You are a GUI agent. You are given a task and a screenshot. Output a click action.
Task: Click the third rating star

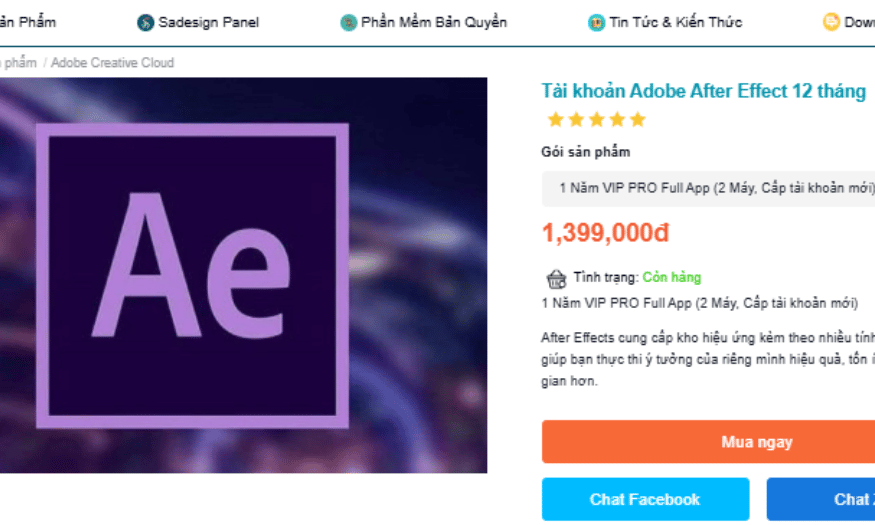click(x=597, y=119)
